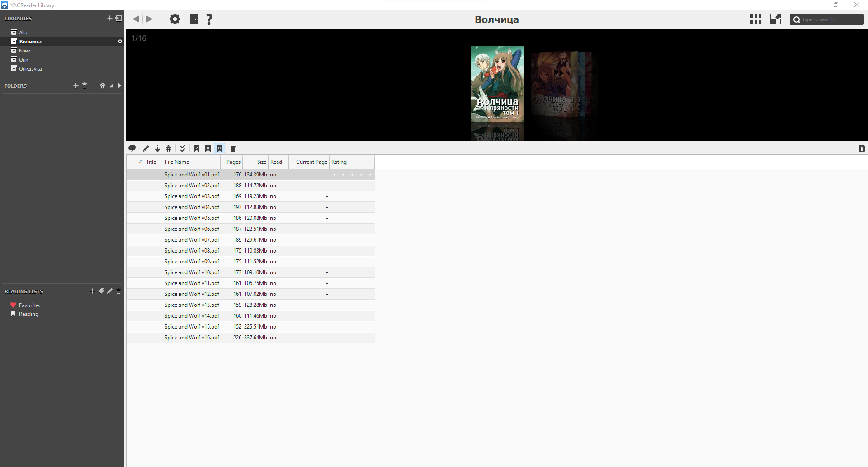Click the size value '225.51Mb'
This screenshot has width=868, height=467.
coord(255,327)
